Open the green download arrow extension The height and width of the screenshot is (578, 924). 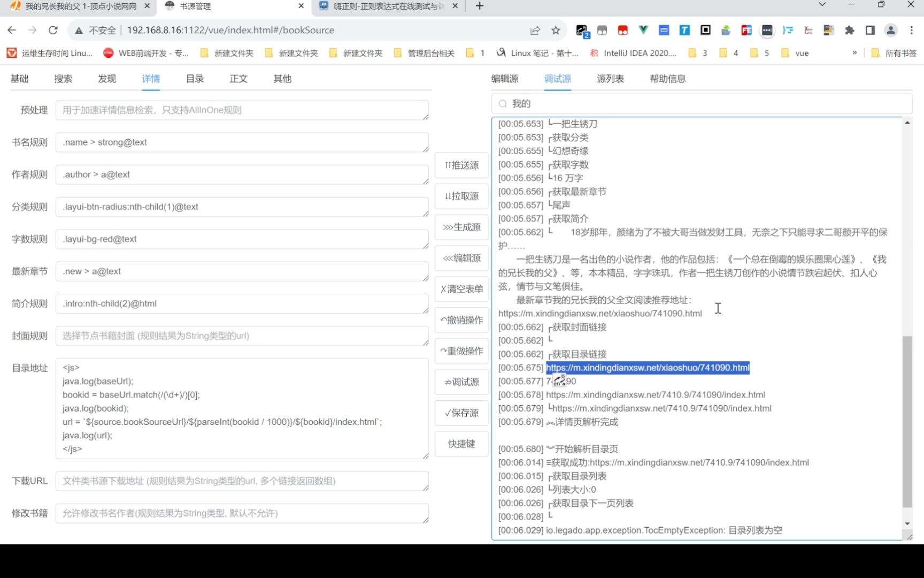(726, 31)
